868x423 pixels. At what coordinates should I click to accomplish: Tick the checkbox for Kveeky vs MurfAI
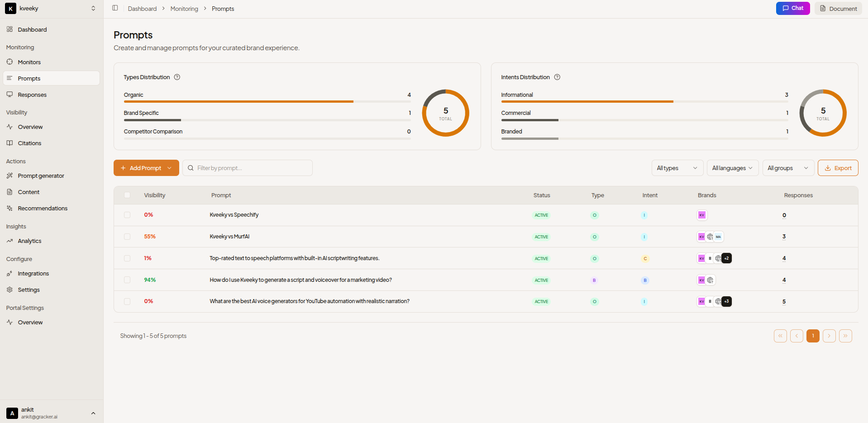[x=127, y=237]
